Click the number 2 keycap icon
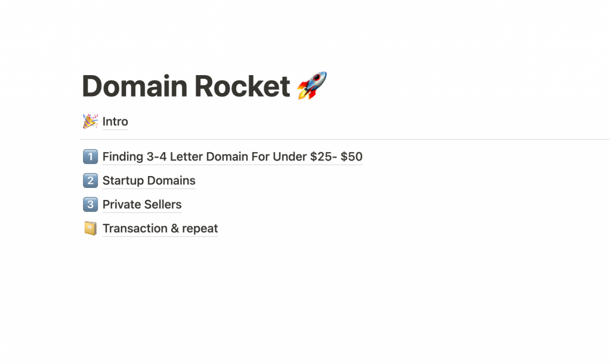Viewport: 611px width, 364px height. coord(90,181)
